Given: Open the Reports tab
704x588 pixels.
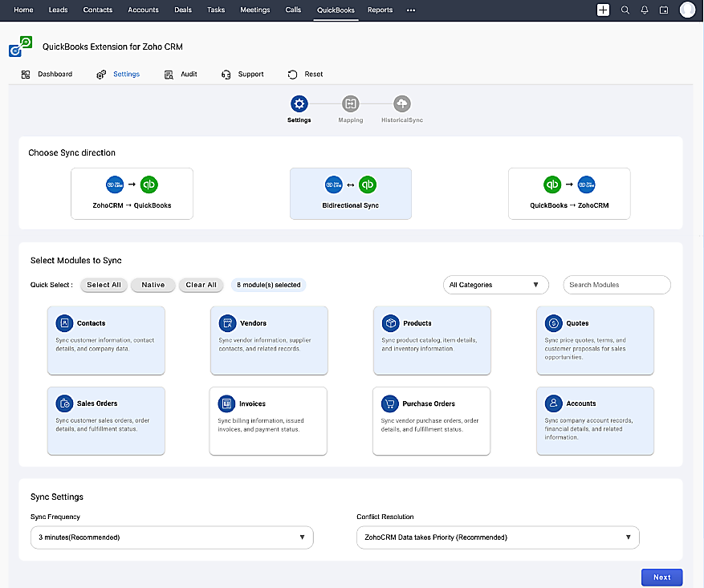Looking at the screenshot, I should click(380, 10).
